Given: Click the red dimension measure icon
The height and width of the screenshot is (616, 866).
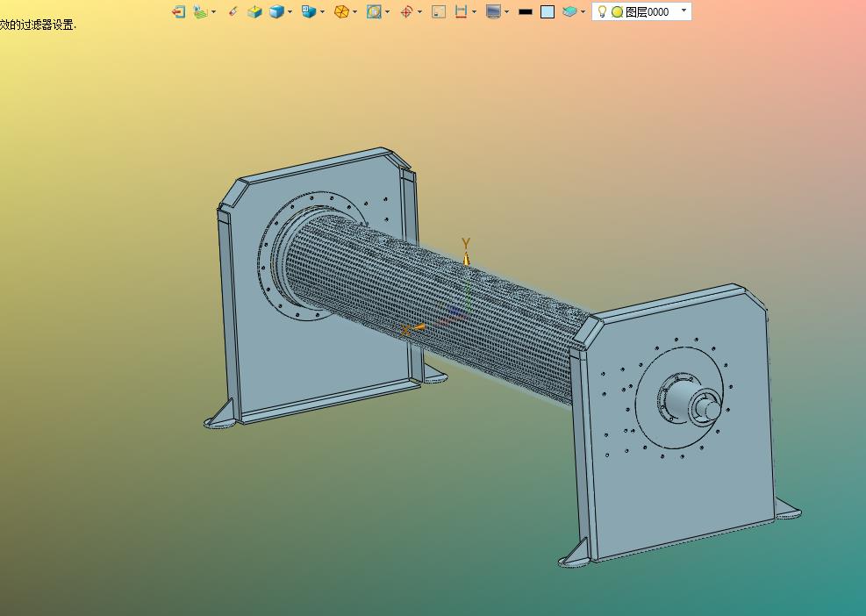Looking at the screenshot, I should (461, 11).
